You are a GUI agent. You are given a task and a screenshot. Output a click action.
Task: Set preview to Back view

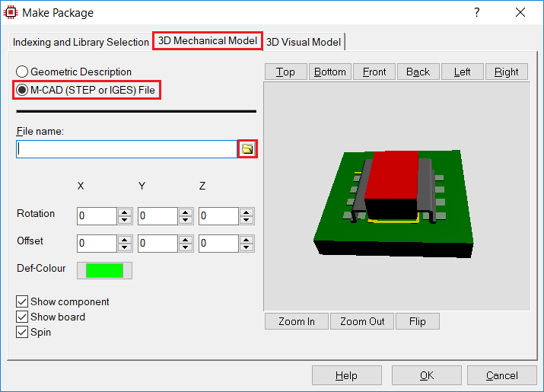click(418, 72)
